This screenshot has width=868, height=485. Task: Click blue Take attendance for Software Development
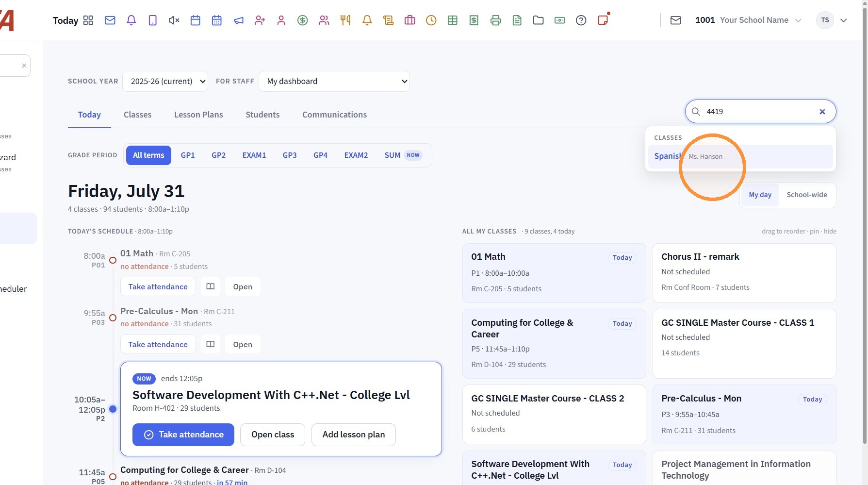click(183, 435)
